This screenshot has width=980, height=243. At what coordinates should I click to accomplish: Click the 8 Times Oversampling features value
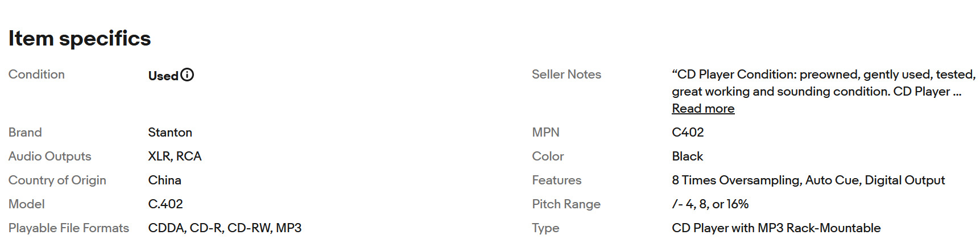coord(808,180)
